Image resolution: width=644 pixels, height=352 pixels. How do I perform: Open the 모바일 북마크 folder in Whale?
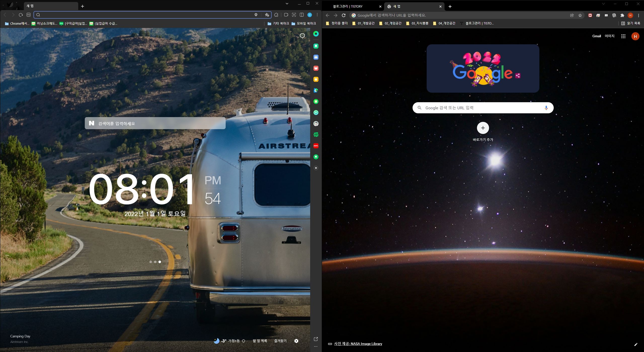click(304, 23)
